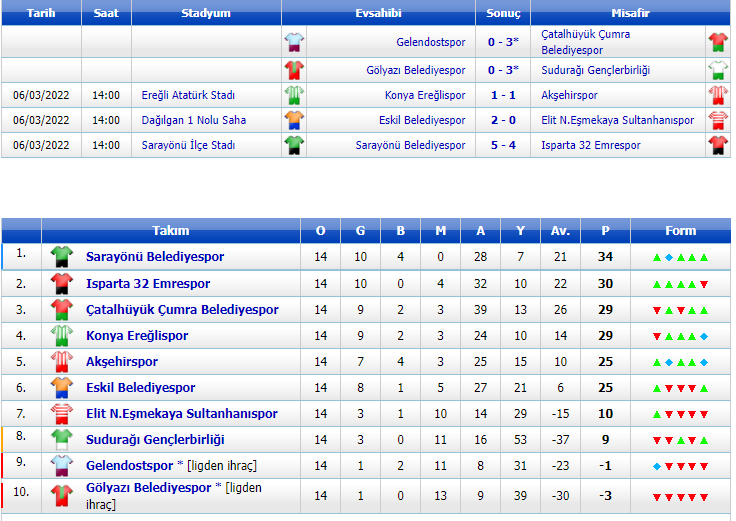The width and height of the screenshot is (736, 521).
Task: Click Suduraği Gençlerbirliği jersey in fixtures list
Action: click(718, 70)
